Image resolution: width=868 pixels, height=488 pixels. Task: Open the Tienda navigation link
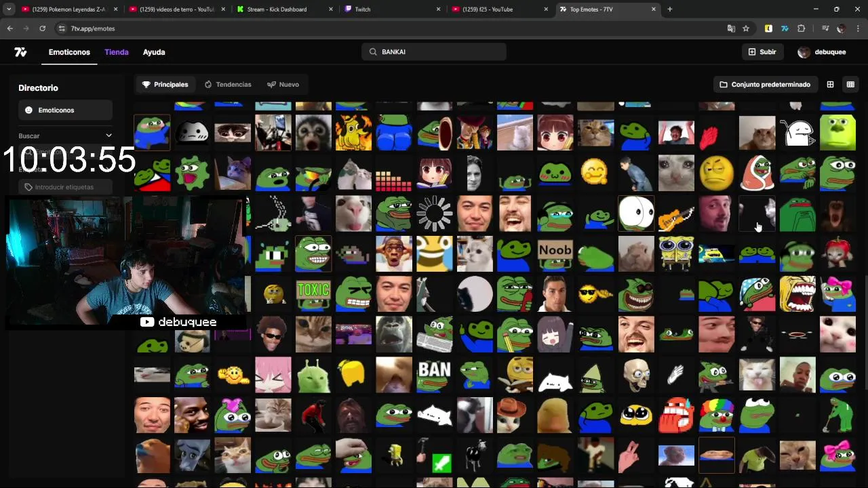pos(117,52)
